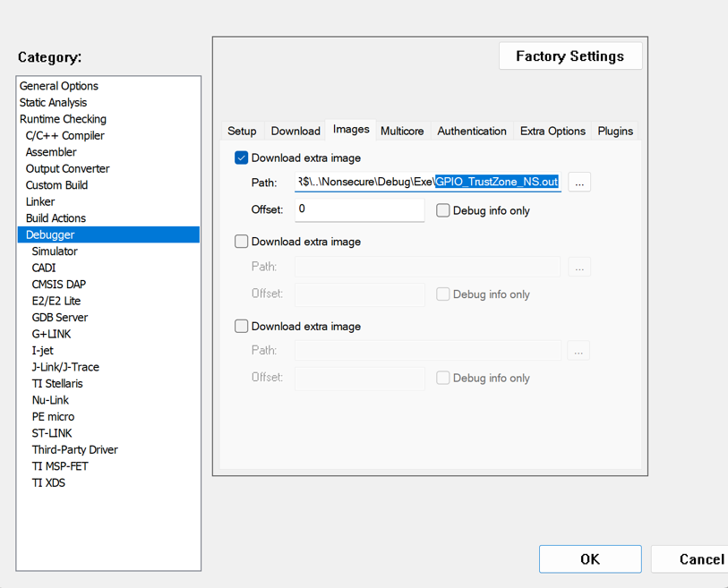Switch to the Plugins tab
This screenshot has width=728, height=588.
[615, 132]
